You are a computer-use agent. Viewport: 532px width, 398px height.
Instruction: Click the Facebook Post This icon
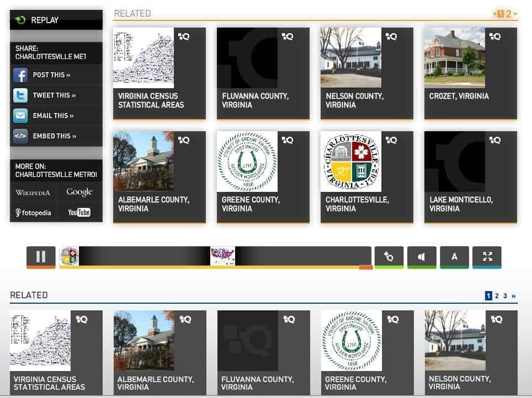[x=20, y=75]
